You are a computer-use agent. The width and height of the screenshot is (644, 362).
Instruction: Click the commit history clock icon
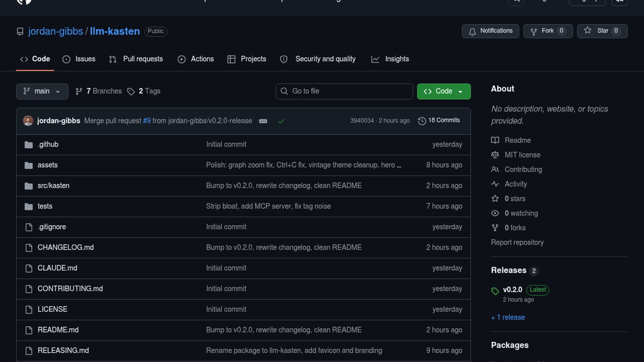tap(422, 121)
